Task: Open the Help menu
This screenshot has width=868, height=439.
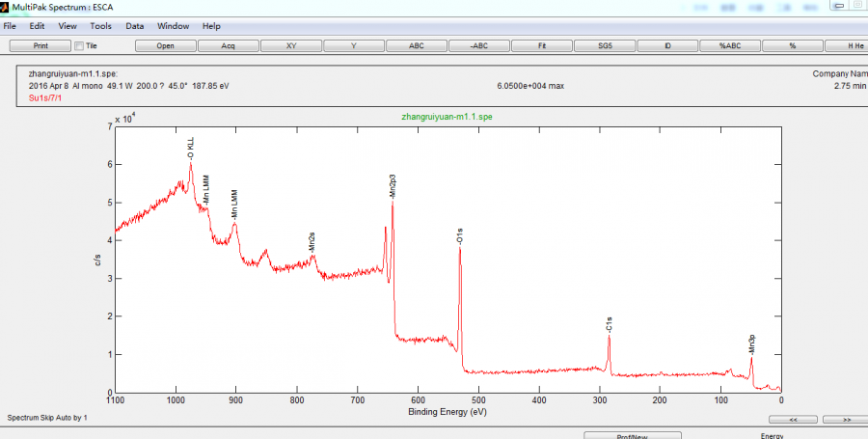Action: click(211, 26)
